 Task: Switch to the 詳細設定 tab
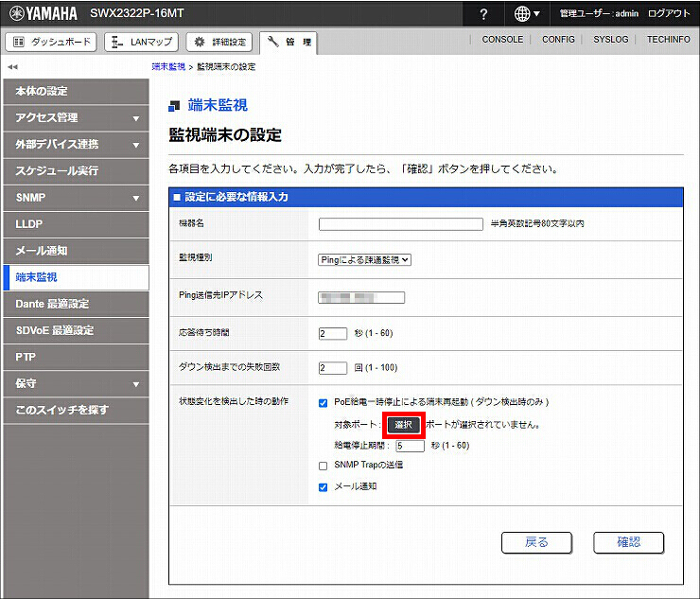pos(219,42)
